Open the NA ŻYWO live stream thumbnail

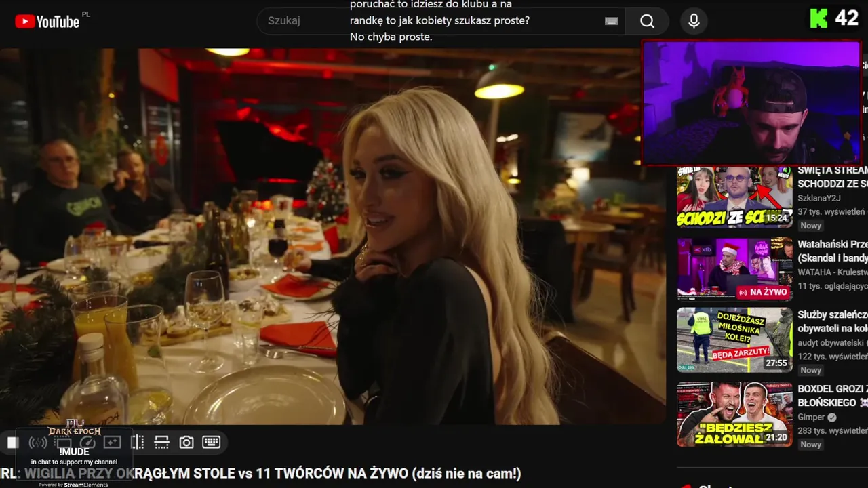point(734,269)
